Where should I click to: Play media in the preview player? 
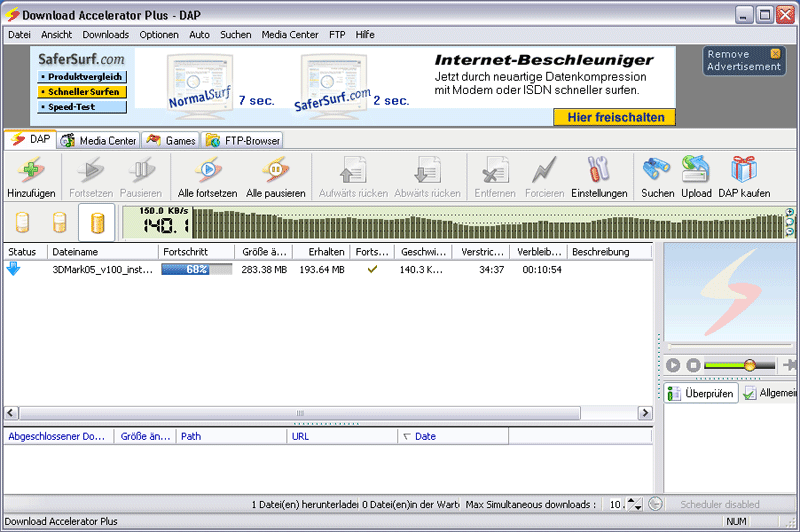(673, 365)
